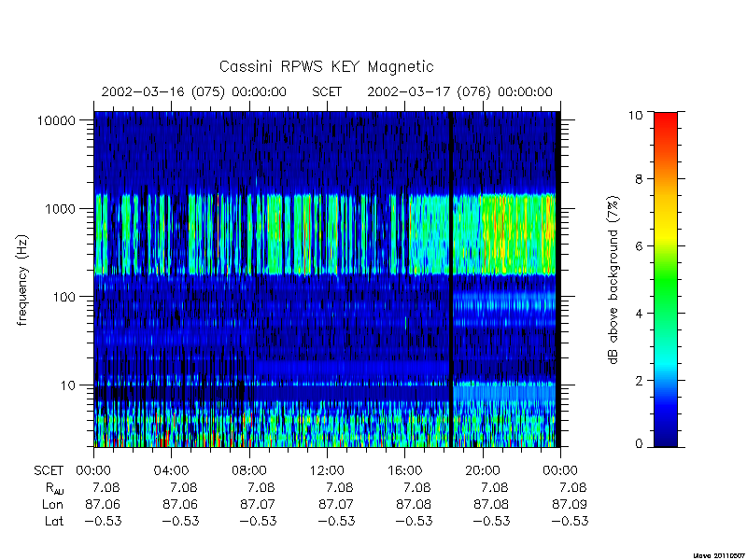Viewport: 747px width, 560px height.
Task: Click the 10 Hz frequency axis label
Action: pyautogui.click(x=68, y=385)
